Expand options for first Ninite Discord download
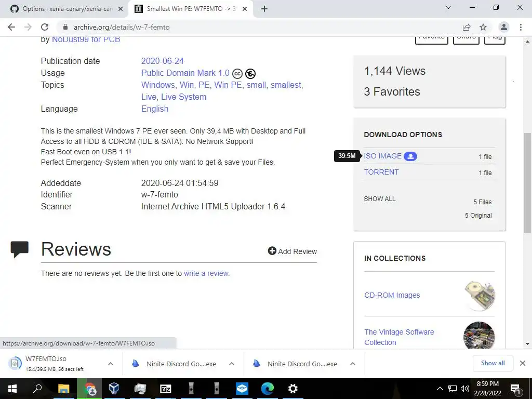 [232, 364]
